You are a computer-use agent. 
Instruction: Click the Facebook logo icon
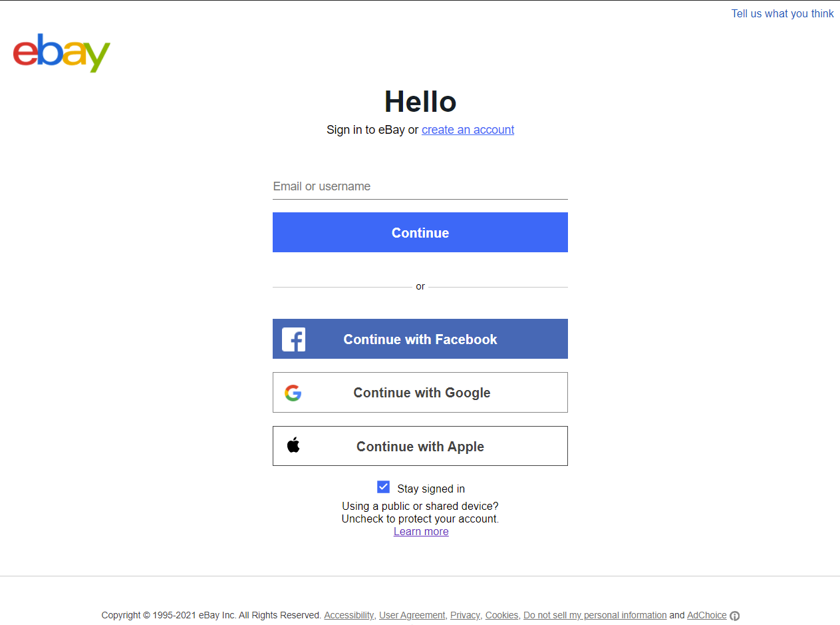pyautogui.click(x=293, y=339)
